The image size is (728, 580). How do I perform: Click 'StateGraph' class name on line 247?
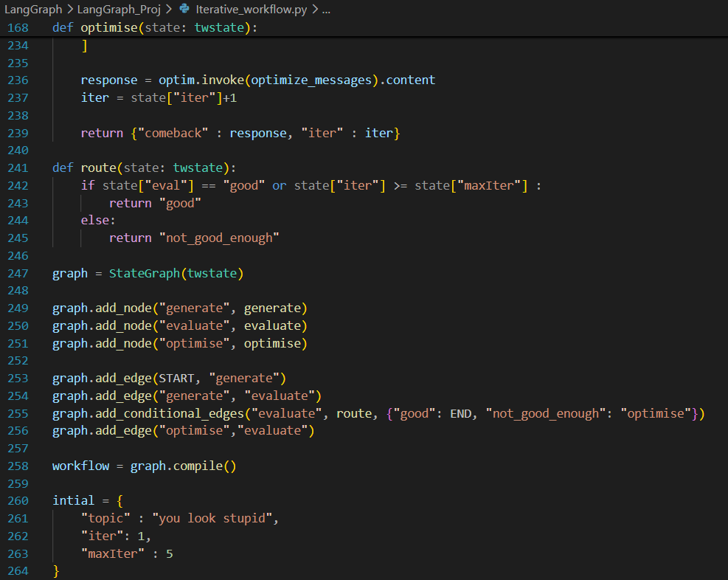145,274
